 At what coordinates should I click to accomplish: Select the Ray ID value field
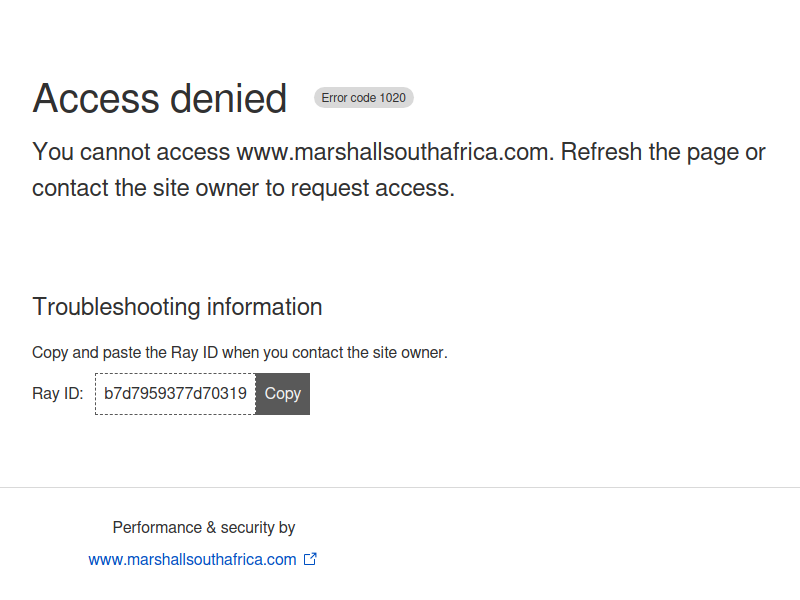(175, 394)
